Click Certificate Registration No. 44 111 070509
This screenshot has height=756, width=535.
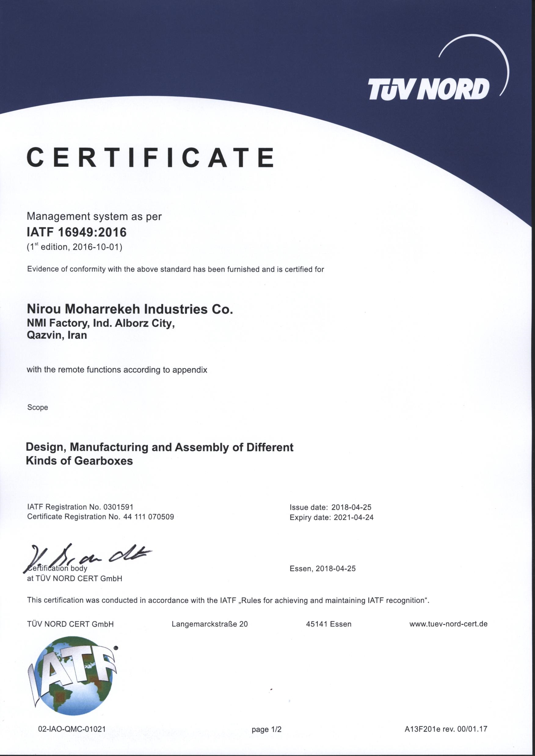100,517
